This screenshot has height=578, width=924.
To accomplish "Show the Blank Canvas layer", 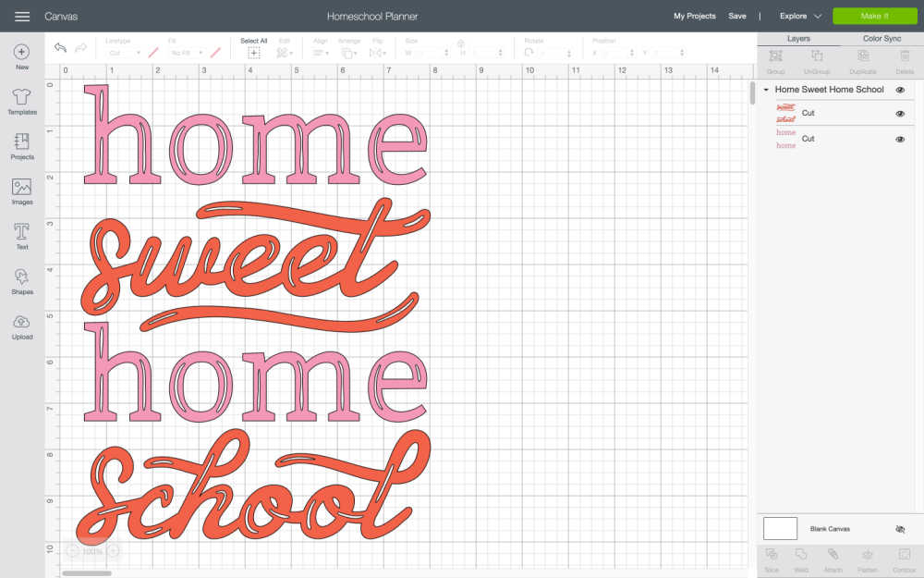I will click(900, 529).
